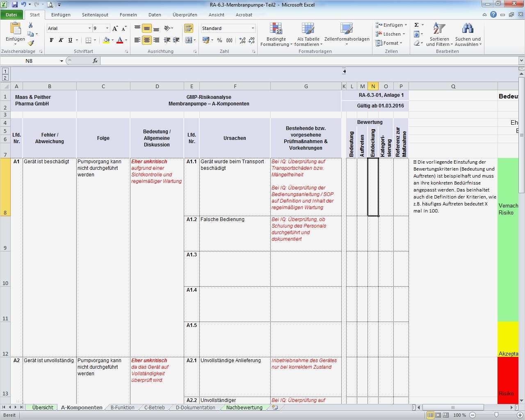Open the Standard number format dropdown
The height and width of the screenshot is (420, 525).
coord(253,28)
